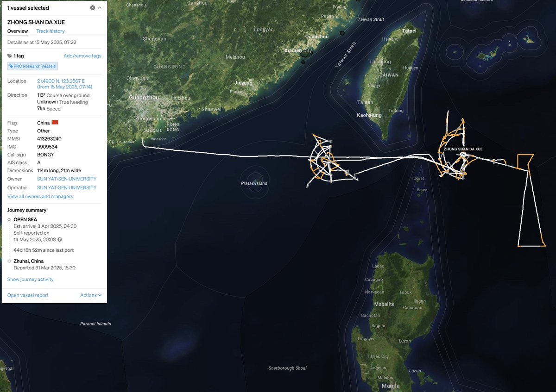Show journey activity
The height and width of the screenshot is (392, 556).
[x=31, y=280]
